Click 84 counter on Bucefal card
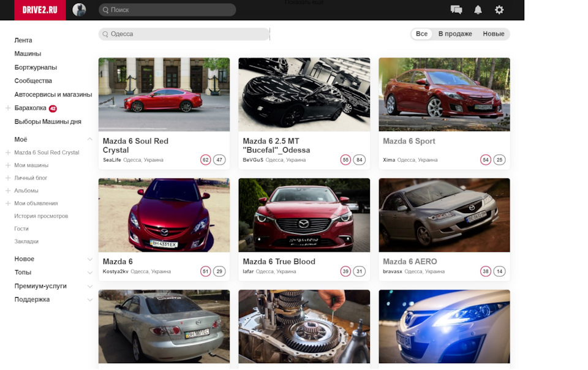 point(360,160)
